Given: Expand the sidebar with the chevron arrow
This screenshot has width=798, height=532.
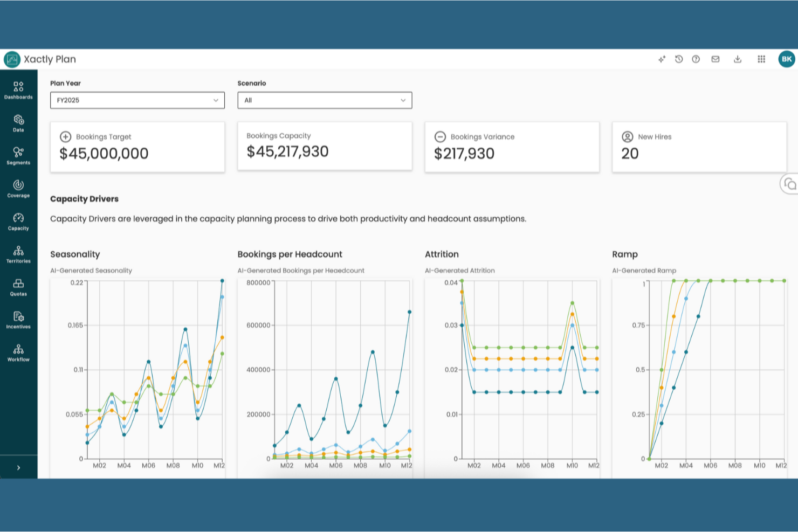Looking at the screenshot, I should point(18,468).
